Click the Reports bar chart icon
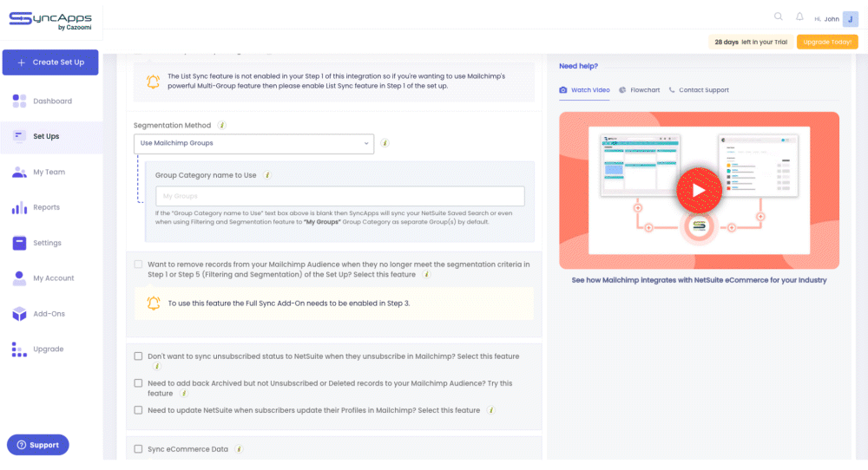868x470 pixels. (x=19, y=207)
